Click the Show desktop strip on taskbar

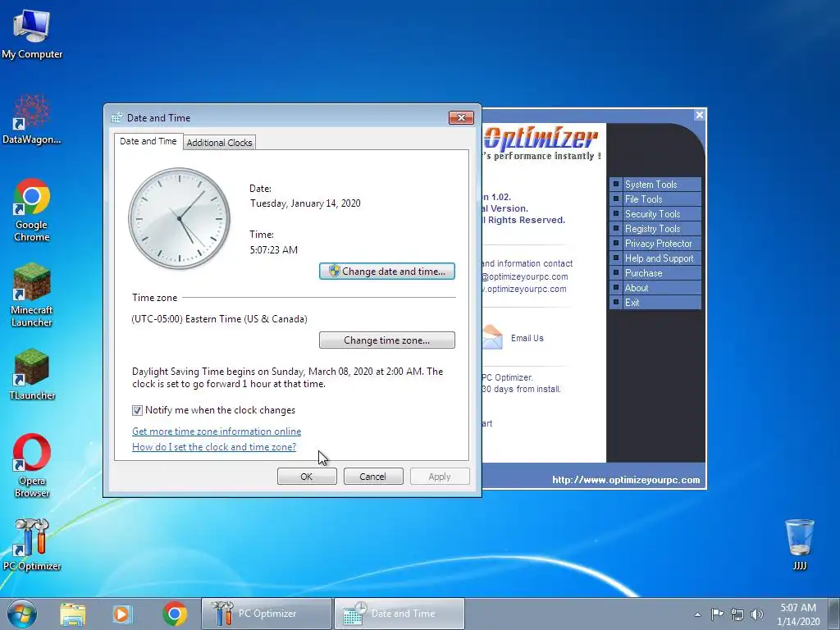(x=833, y=614)
